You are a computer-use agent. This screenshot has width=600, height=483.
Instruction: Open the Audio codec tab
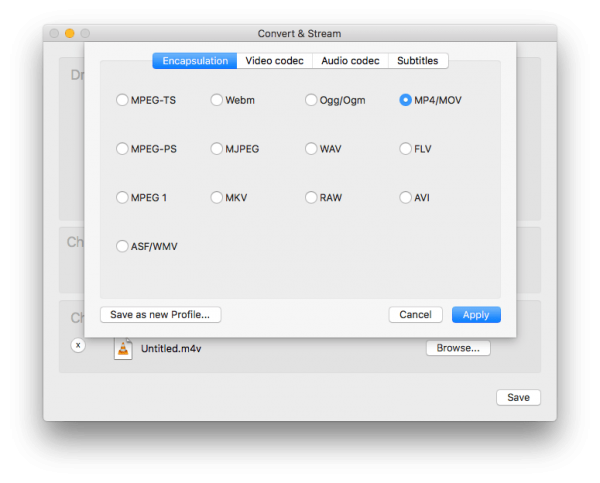click(x=350, y=61)
